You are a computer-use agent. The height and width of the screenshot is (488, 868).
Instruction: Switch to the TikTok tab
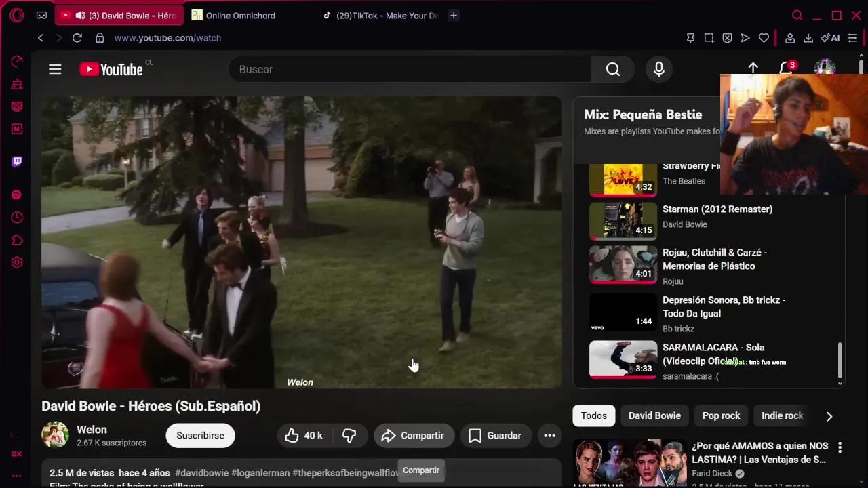381,15
